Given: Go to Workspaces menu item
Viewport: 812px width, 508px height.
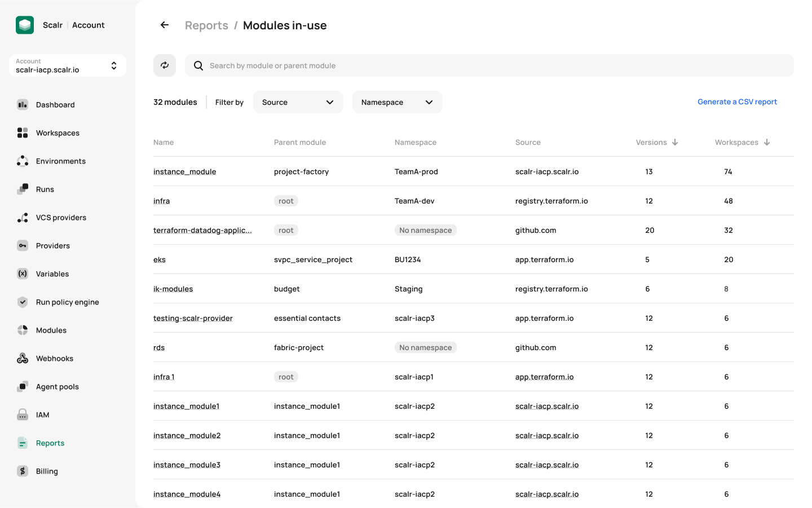Looking at the screenshot, I should [58, 133].
